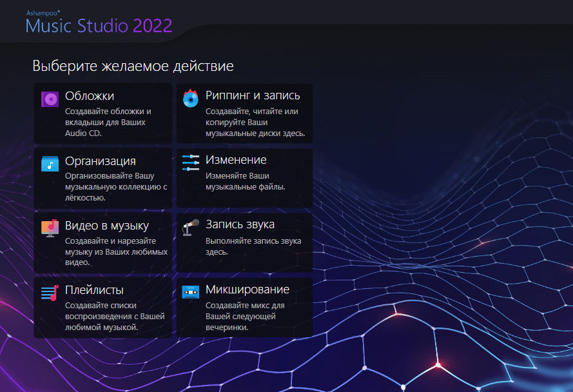Click the flaming disc Риппинг и запись icon
The image size is (573, 392).
tap(190, 98)
